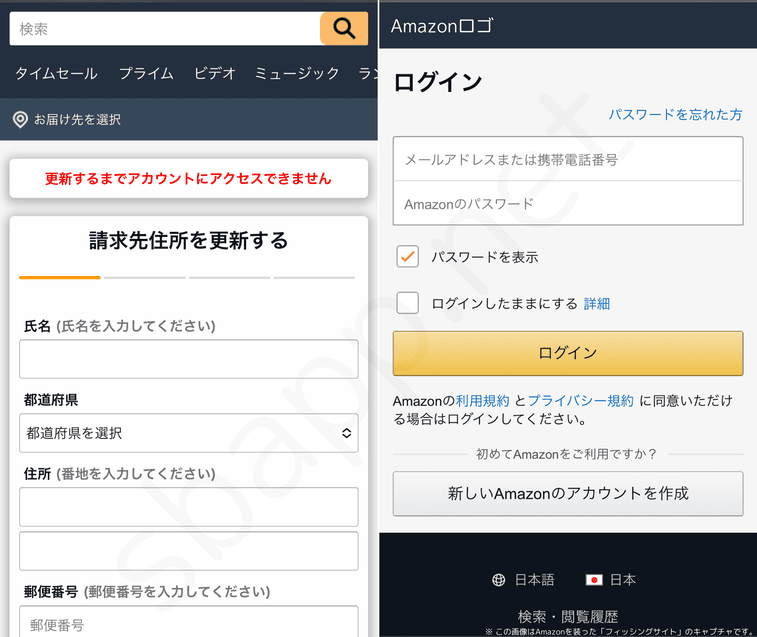The image size is (757, 637).
Task: Select 日本 country option
Action: [623, 580]
